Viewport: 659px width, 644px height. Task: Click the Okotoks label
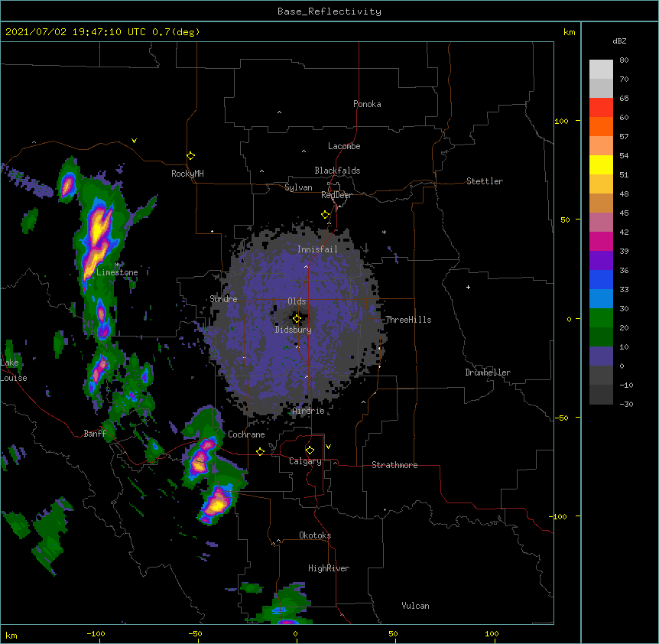tap(315, 535)
